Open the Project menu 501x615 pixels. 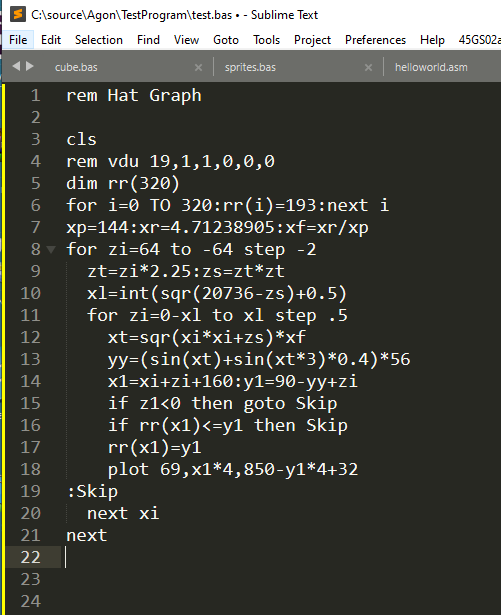[x=312, y=40]
